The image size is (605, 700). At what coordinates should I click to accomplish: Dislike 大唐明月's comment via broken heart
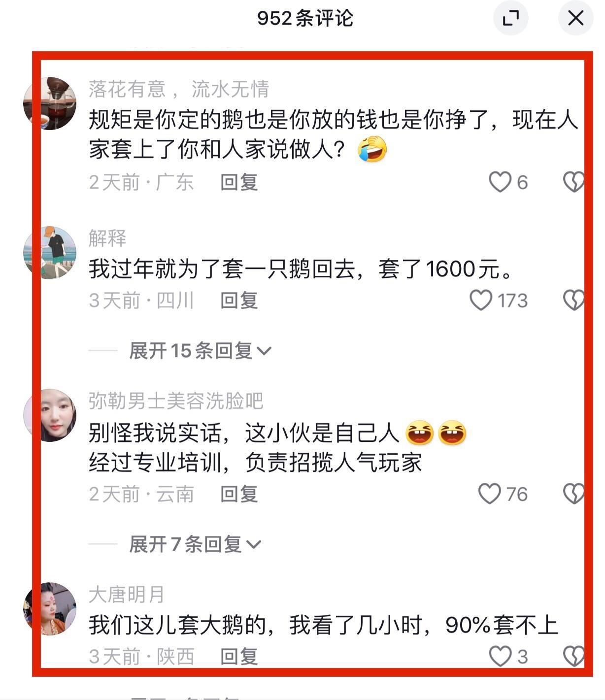(574, 656)
